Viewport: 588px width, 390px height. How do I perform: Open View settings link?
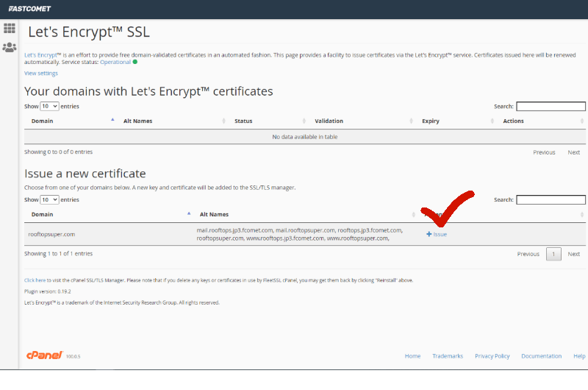41,73
